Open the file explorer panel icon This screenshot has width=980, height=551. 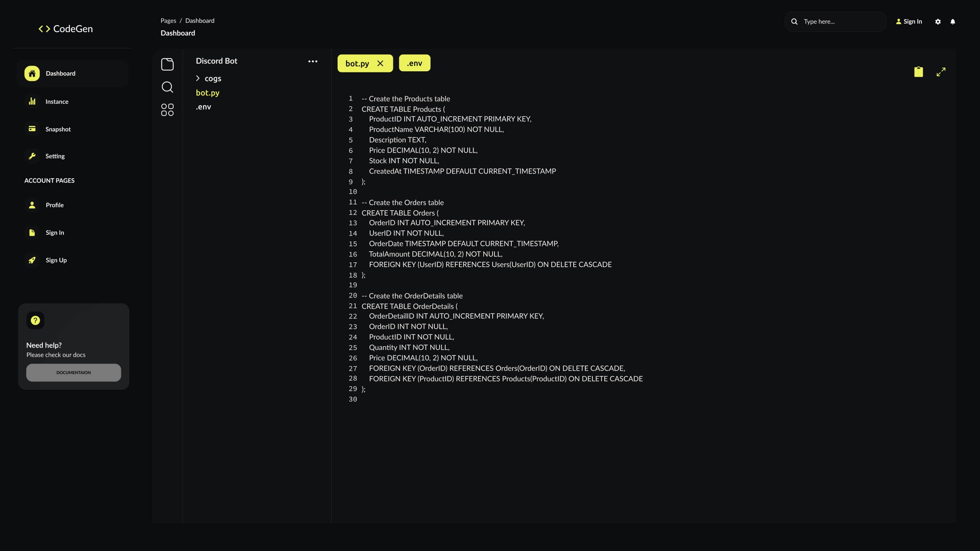pos(167,64)
